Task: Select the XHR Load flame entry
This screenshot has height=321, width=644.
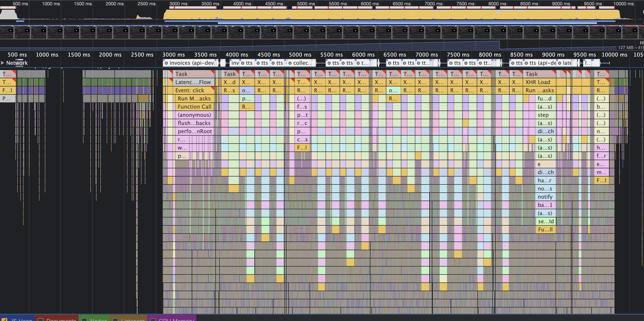Action: pos(537,82)
